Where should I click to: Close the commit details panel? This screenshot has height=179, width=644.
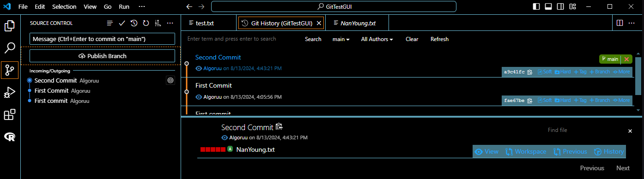point(630,131)
